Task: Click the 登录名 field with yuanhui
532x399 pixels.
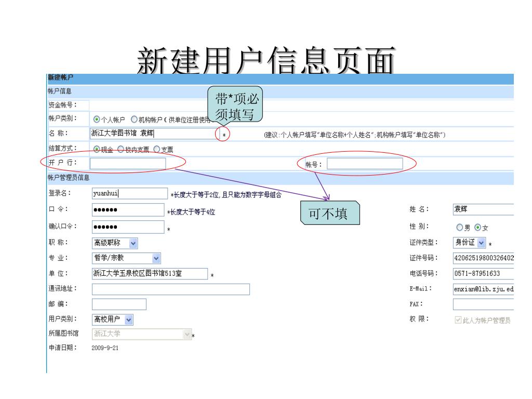Action: tap(129, 193)
